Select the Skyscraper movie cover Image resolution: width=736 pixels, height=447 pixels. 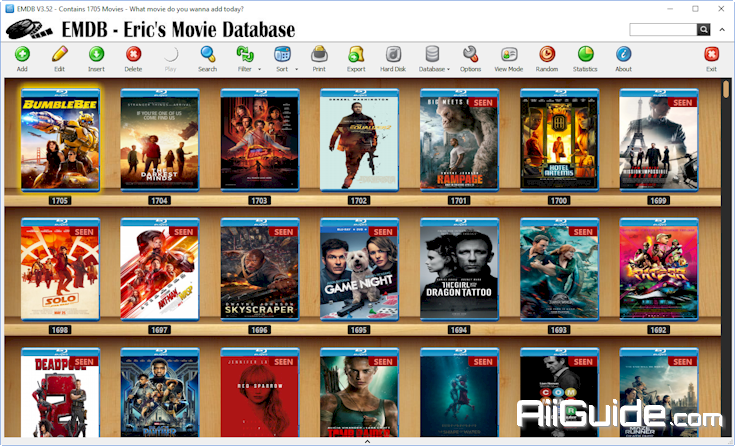coord(260,270)
